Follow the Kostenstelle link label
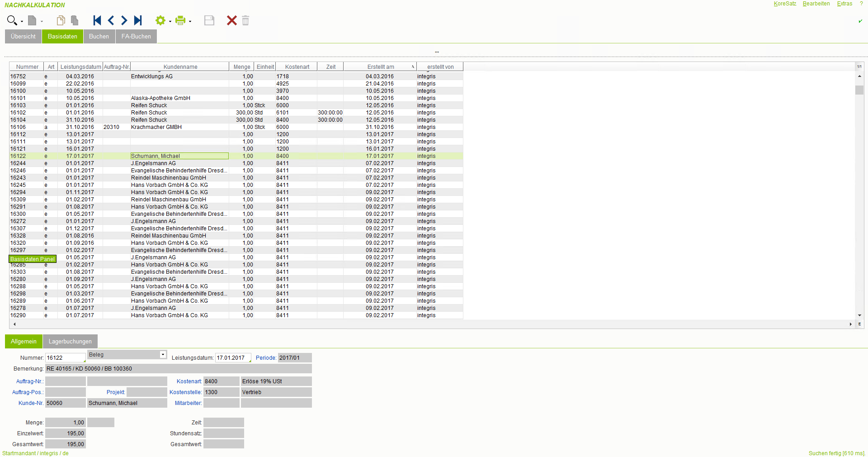 tap(185, 392)
